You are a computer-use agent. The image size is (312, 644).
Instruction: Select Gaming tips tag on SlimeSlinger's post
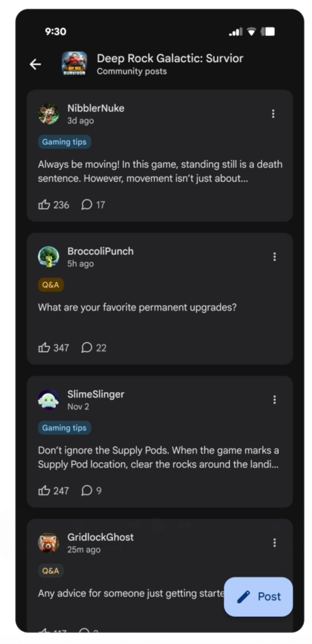64,428
